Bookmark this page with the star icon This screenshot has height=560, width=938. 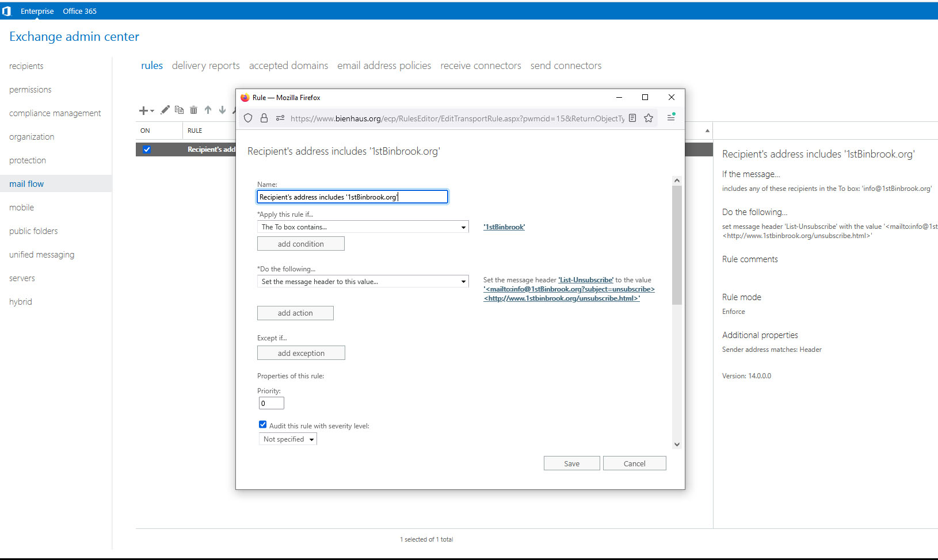point(649,118)
